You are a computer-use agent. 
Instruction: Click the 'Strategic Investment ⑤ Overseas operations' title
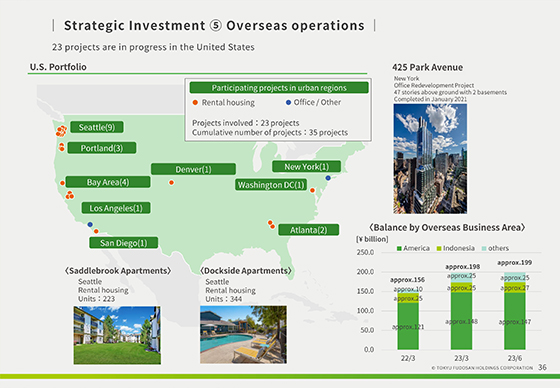pos(214,26)
